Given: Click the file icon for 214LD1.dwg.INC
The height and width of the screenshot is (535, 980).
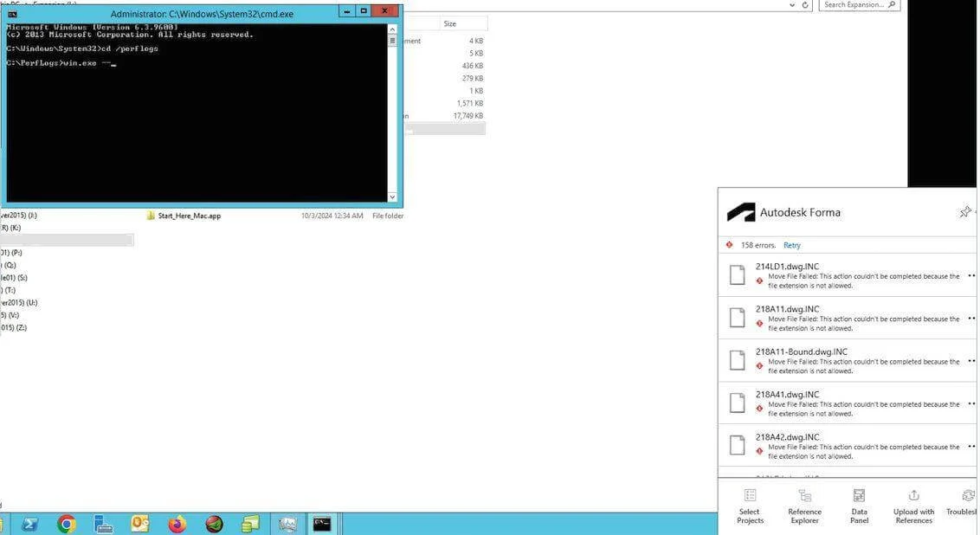Looking at the screenshot, I should point(738,275).
